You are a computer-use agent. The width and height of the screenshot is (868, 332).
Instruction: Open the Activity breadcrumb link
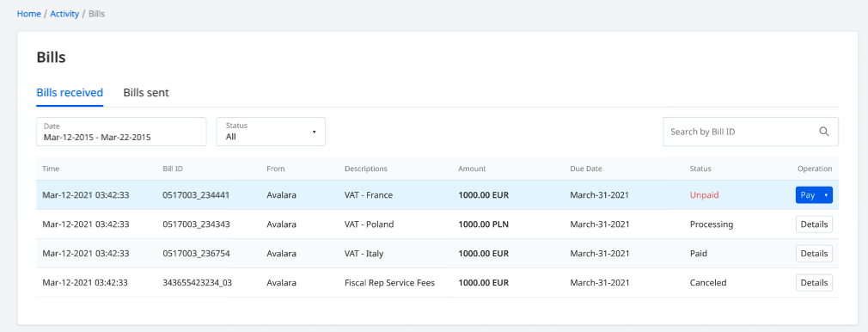(64, 14)
